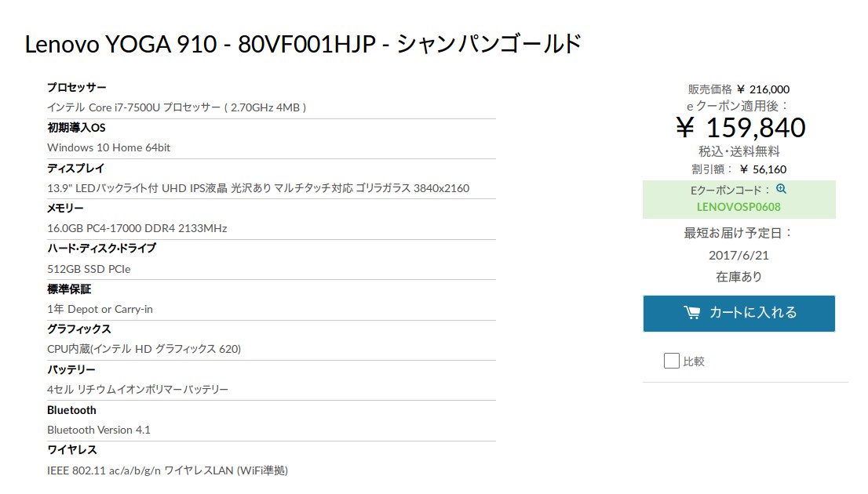Click the Lenovo YOGA 910 product title
Screen dimensions: 868x494
pos(303,44)
